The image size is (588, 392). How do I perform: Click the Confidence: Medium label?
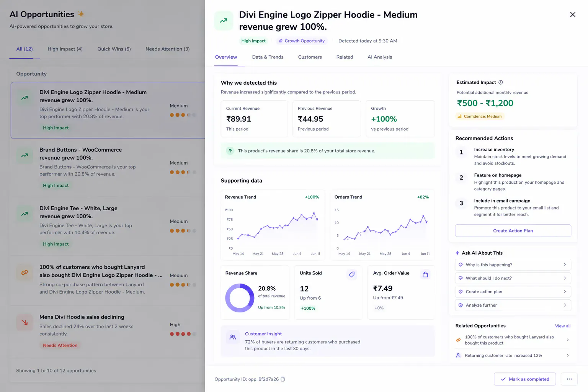pos(483,116)
